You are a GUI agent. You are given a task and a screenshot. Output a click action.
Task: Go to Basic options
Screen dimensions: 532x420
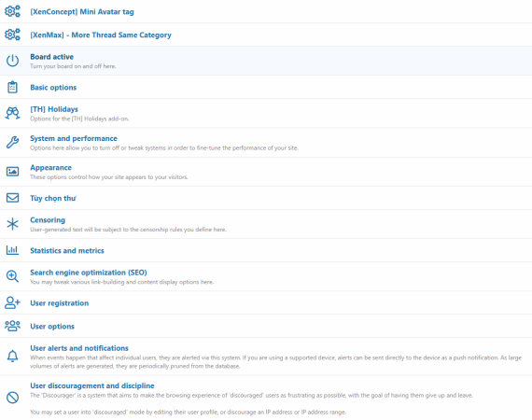[x=53, y=88]
